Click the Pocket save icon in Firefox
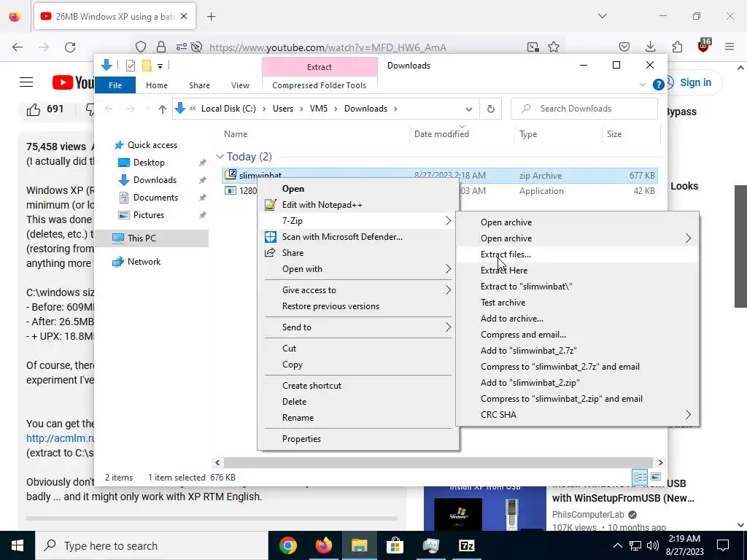The image size is (747, 560). point(624,47)
